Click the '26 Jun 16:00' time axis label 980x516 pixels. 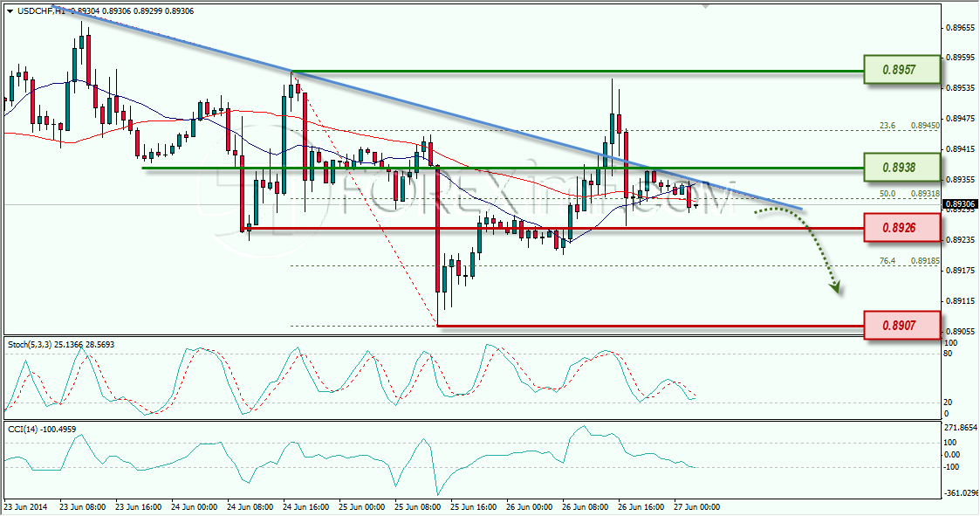(x=641, y=507)
